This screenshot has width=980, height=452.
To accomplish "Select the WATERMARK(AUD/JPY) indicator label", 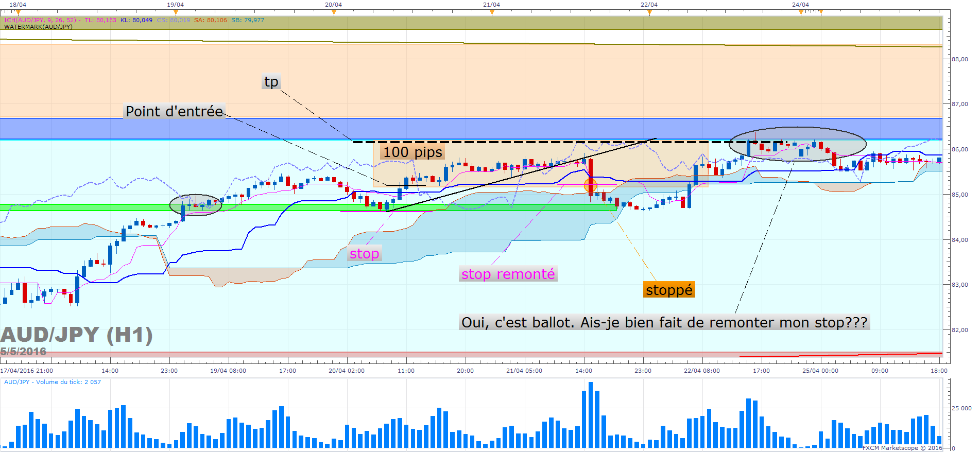I will (x=38, y=27).
